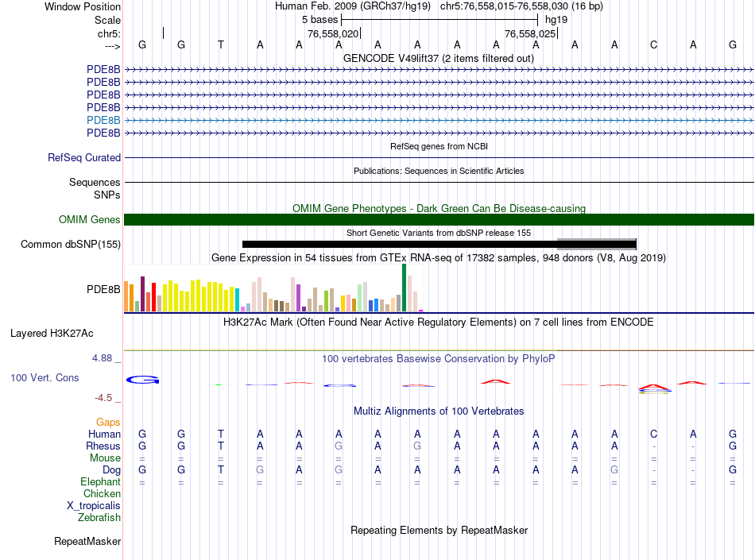
Task: Click the '5 bases' scale text
Action: 319,20
